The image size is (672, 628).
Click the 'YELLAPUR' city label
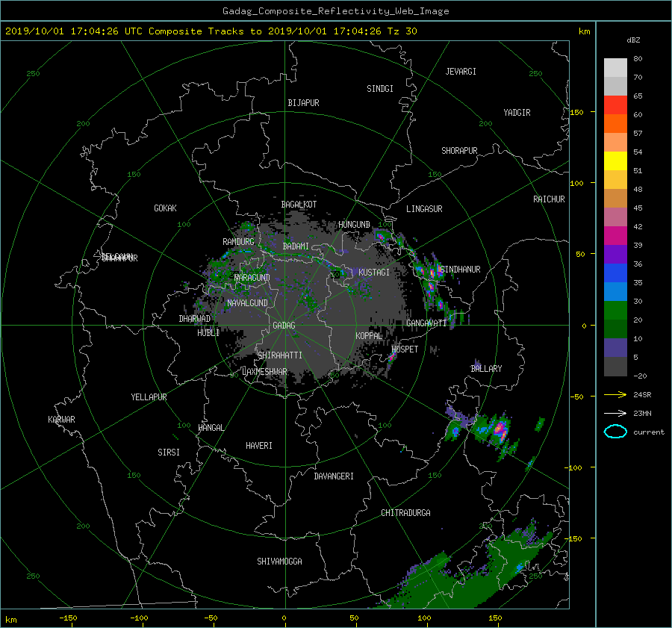149,397
